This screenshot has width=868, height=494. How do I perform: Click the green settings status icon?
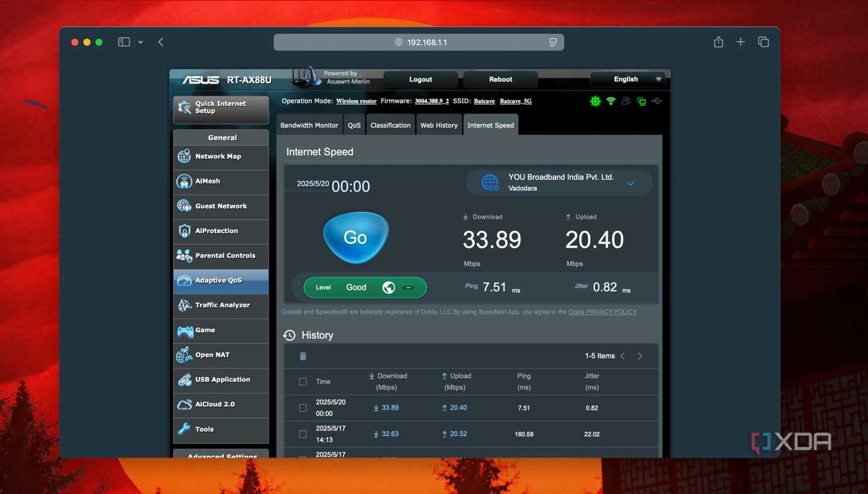pyautogui.click(x=595, y=101)
